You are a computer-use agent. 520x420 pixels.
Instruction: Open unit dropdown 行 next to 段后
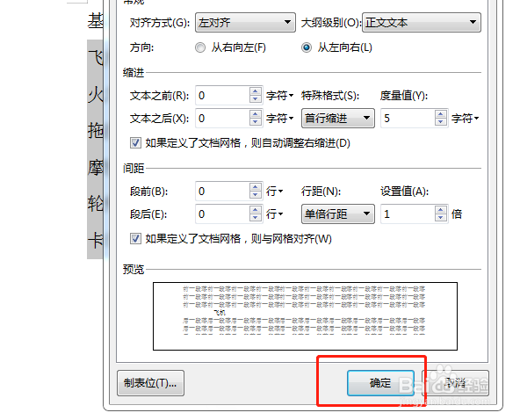[274, 214]
